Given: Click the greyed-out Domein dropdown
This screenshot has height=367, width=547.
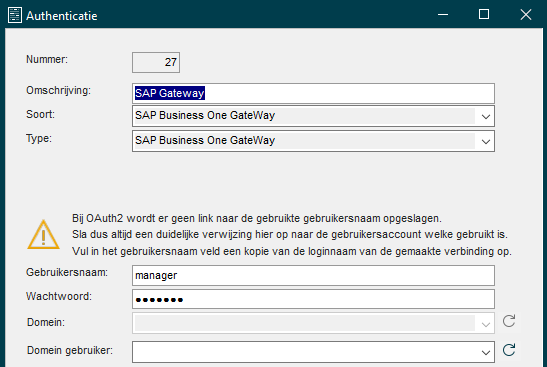Looking at the screenshot, I should [x=313, y=323].
